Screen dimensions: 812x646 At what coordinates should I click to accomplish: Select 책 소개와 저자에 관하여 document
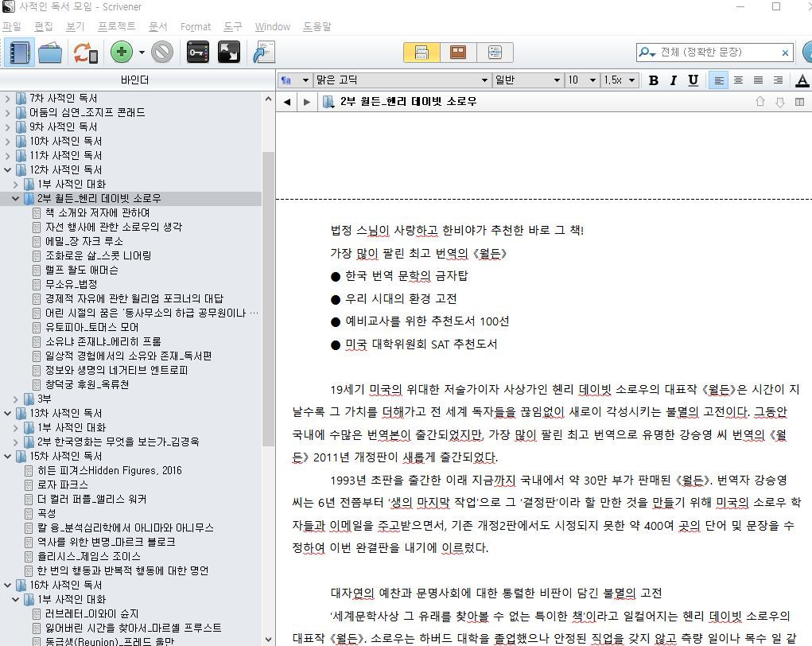pyautogui.click(x=97, y=213)
